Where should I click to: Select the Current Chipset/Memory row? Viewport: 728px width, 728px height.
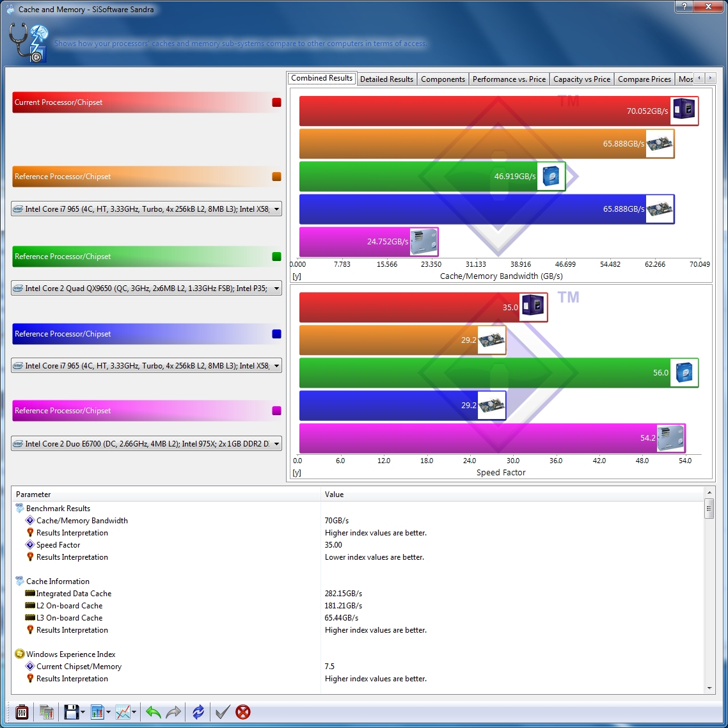tap(358, 666)
